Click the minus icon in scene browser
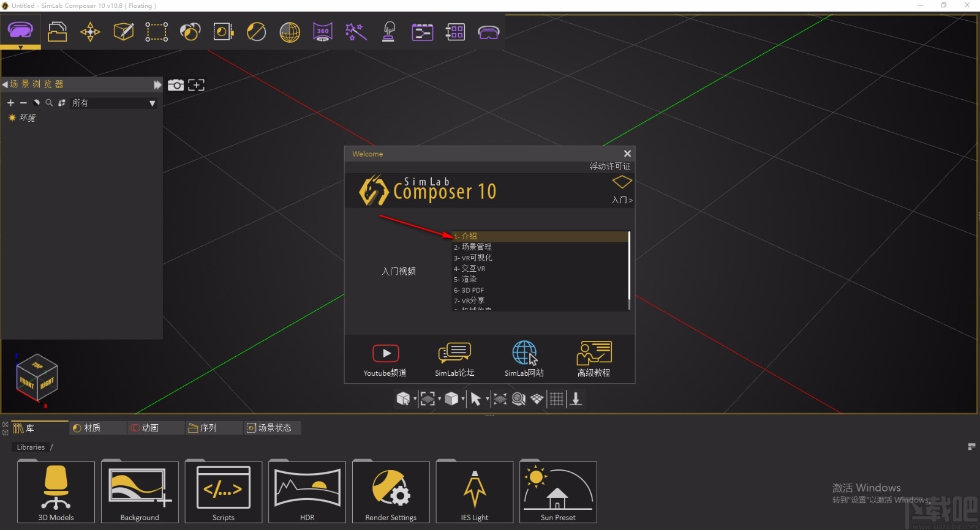 click(23, 103)
